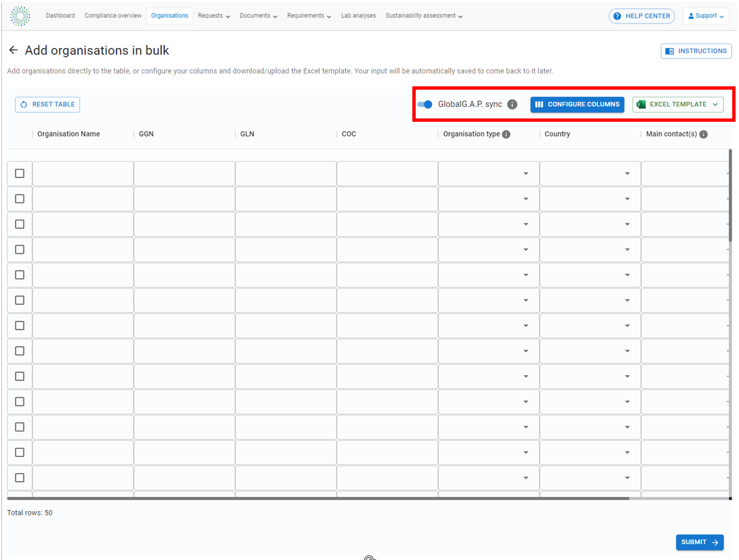
Task: Expand the Sustainability assessment menu
Action: pyautogui.click(x=424, y=16)
